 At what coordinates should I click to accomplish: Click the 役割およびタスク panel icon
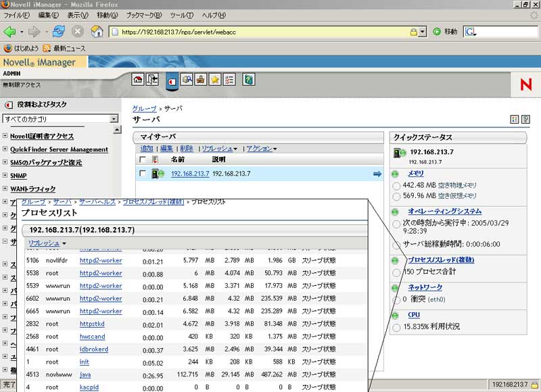coord(9,105)
